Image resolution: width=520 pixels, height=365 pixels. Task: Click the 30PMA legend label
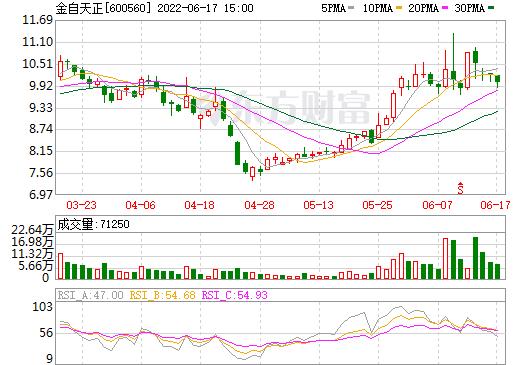[469, 8]
